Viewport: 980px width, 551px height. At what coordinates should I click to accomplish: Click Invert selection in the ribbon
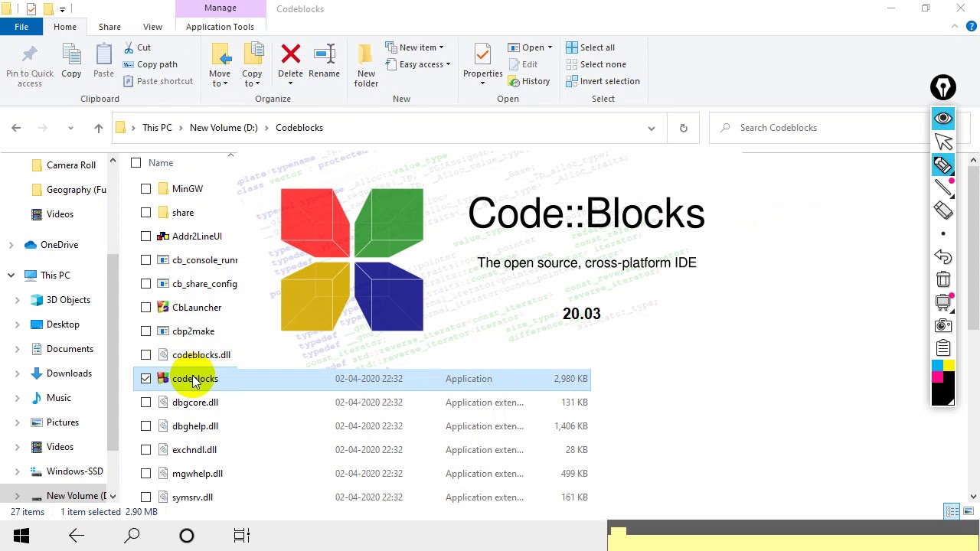(x=603, y=81)
